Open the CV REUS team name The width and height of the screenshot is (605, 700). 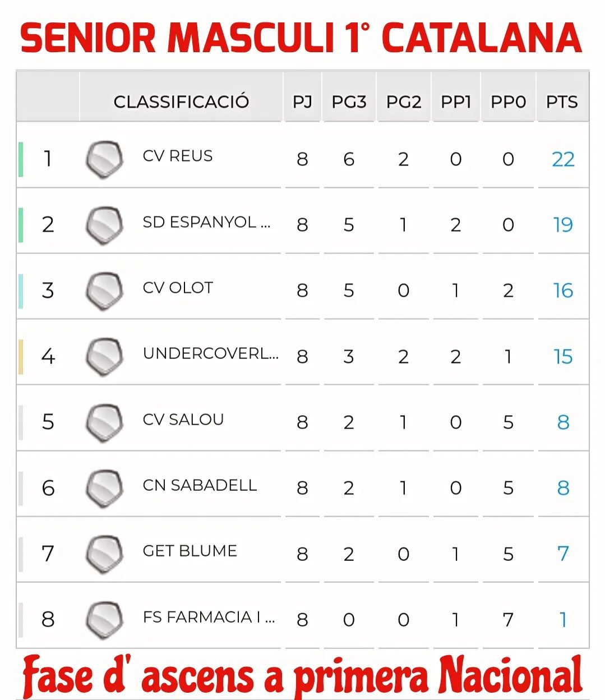click(x=178, y=156)
